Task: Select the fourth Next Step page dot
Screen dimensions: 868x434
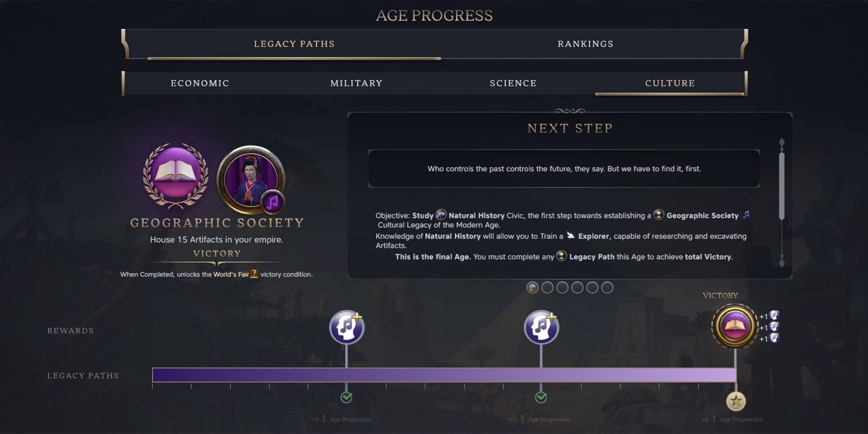Action: coord(577,288)
